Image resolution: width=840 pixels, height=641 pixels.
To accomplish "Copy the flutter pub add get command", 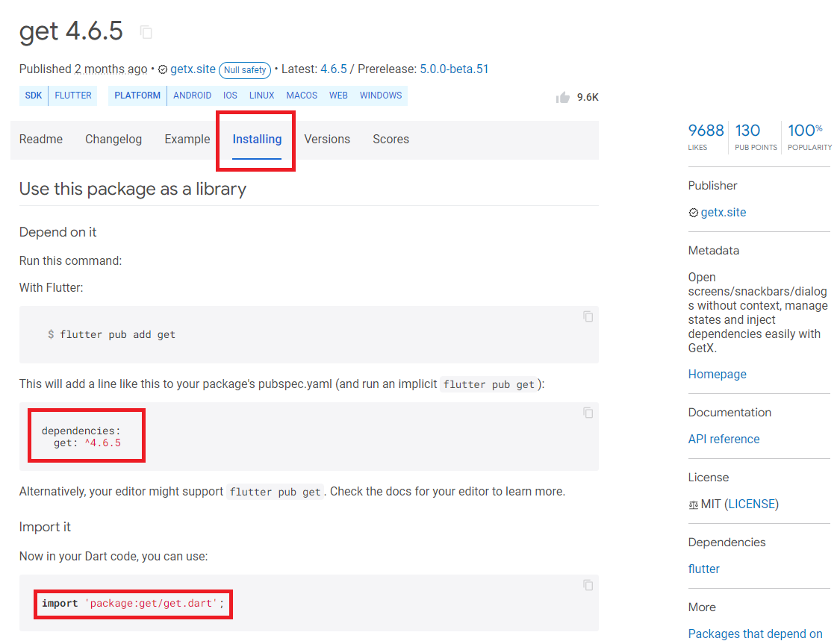I will tap(588, 316).
